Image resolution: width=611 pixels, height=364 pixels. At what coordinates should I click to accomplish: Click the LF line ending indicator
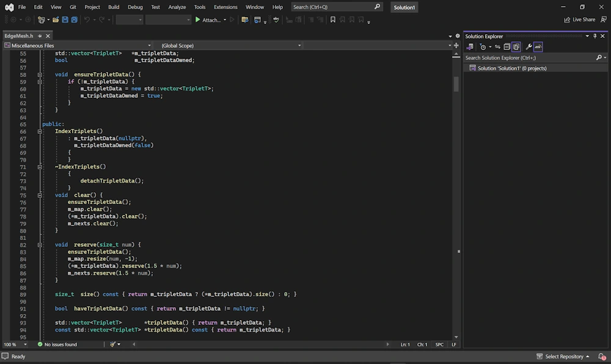point(454,344)
